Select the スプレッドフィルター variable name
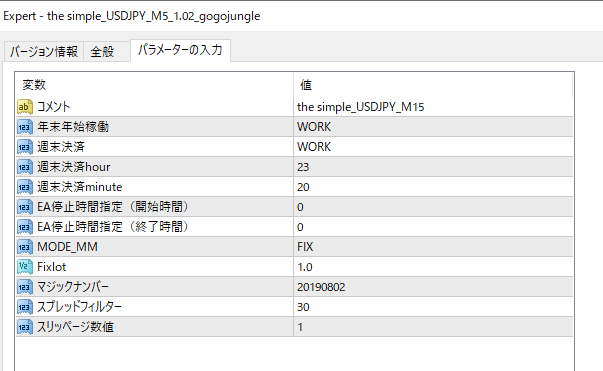Image resolution: width=603 pixels, height=371 pixels. (79, 307)
